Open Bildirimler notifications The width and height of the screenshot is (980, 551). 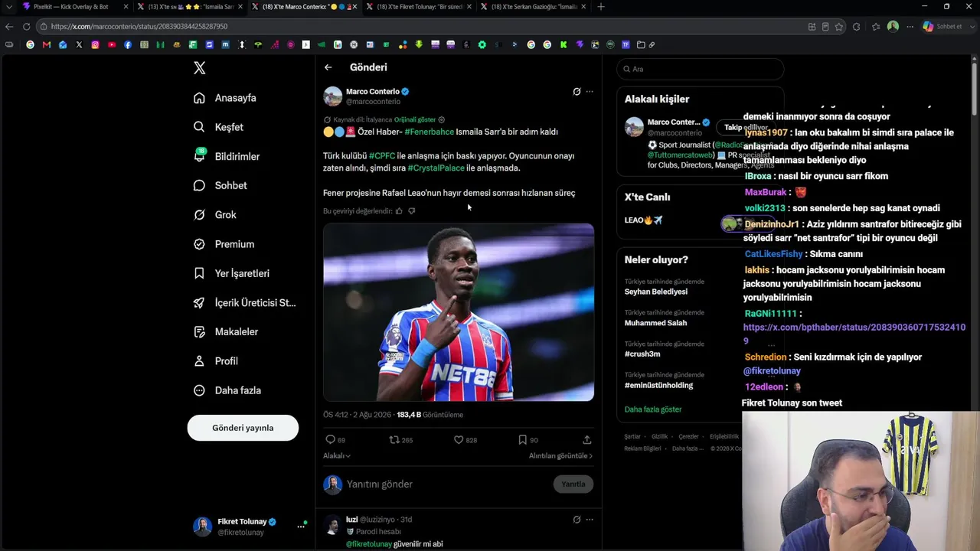[227, 156]
